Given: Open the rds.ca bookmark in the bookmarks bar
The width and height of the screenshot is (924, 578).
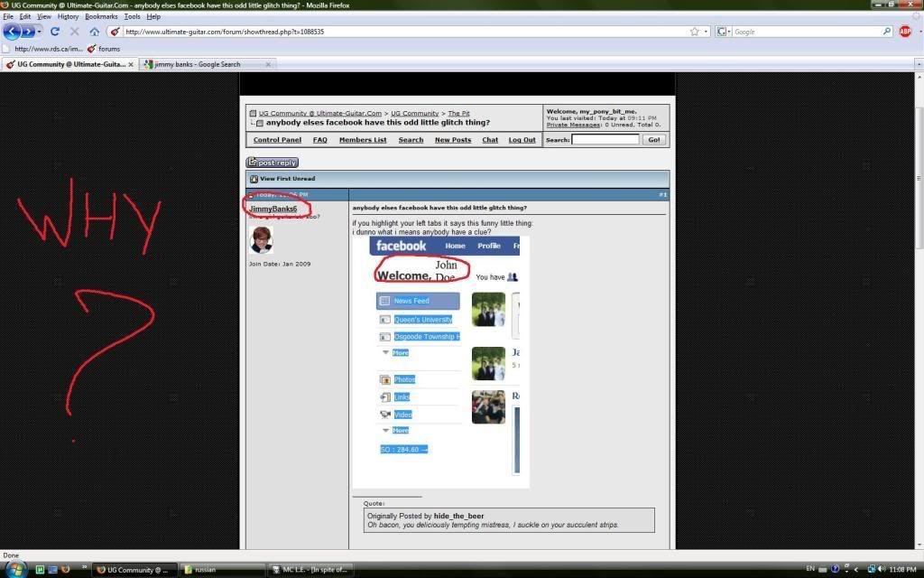Looking at the screenshot, I should pyautogui.click(x=43, y=49).
